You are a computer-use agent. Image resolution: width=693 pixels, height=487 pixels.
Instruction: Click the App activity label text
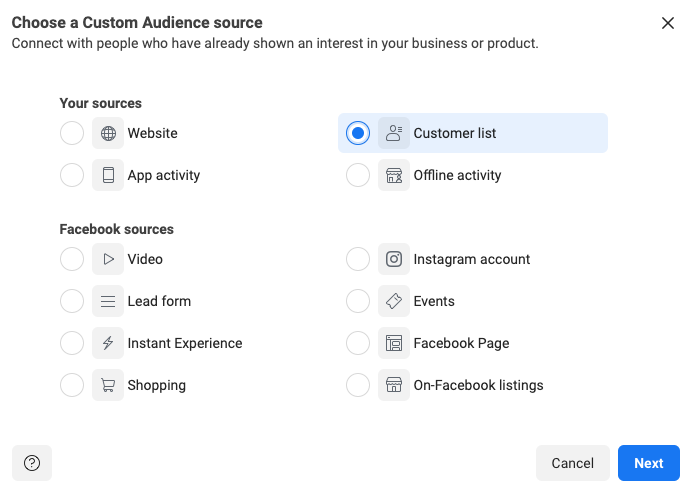pyautogui.click(x=164, y=175)
